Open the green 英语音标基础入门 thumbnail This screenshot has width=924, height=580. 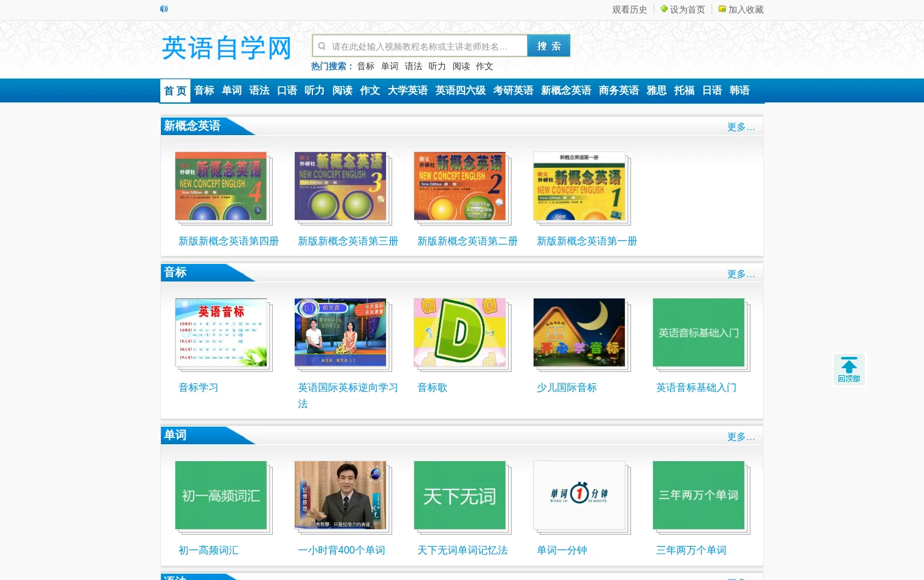pyautogui.click(x=699, y=332)
